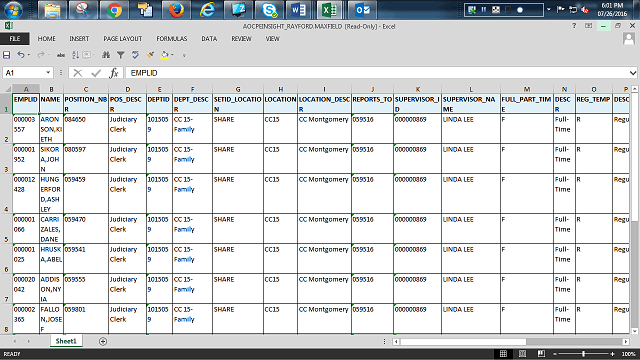Click the Format Painter brush icon

point(150,55)
